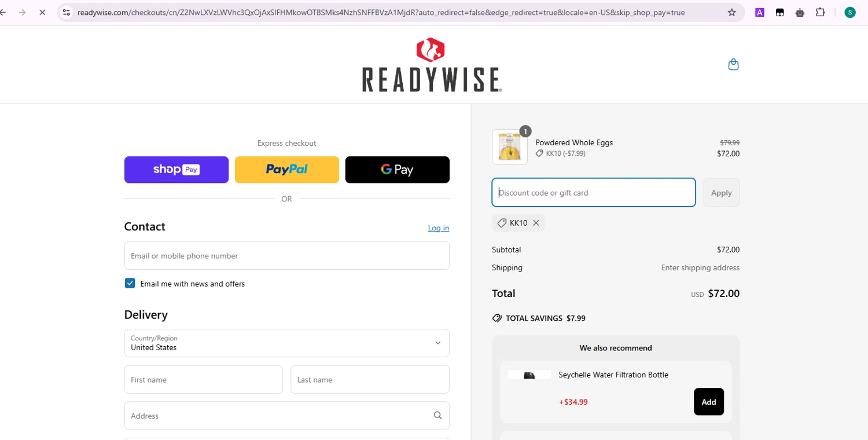Click the +$34.99 price
The height and width of the screenshot is (440, 868).
pos(573,402)
